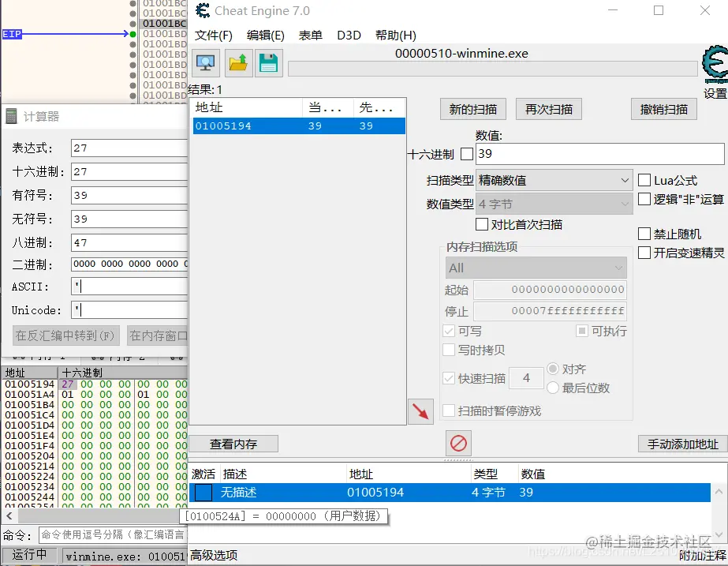Click the red cancel scan icon

457,444
